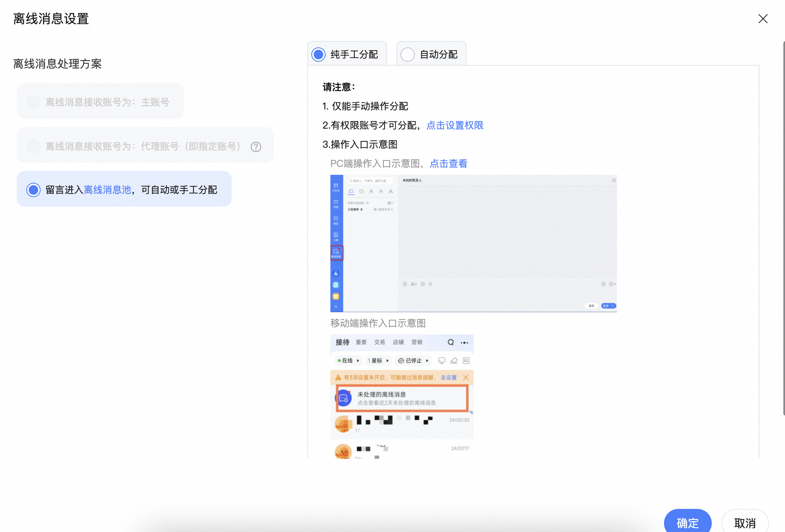785x532 pixels.
Task: Select the 自动分配 radio option
Action: pyautogui.click(x=408, y=55)
